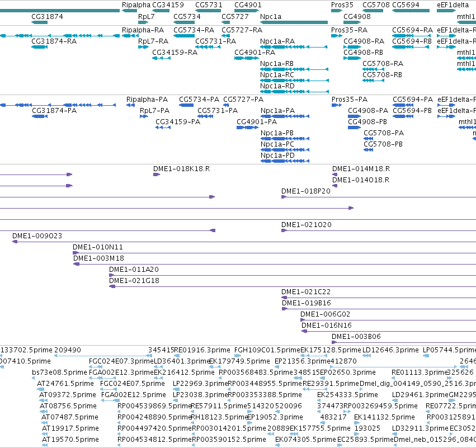Select the CG5694 gene label

pyautogui.click(x=406, y=5)
